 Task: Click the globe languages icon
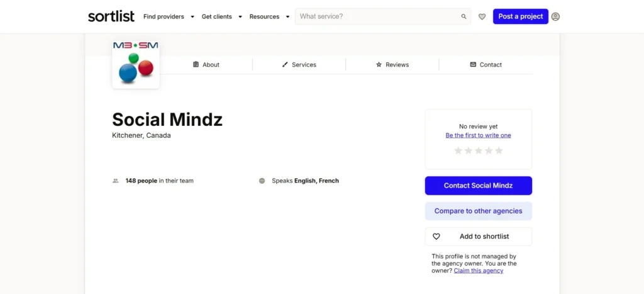(x=262, y=181)
